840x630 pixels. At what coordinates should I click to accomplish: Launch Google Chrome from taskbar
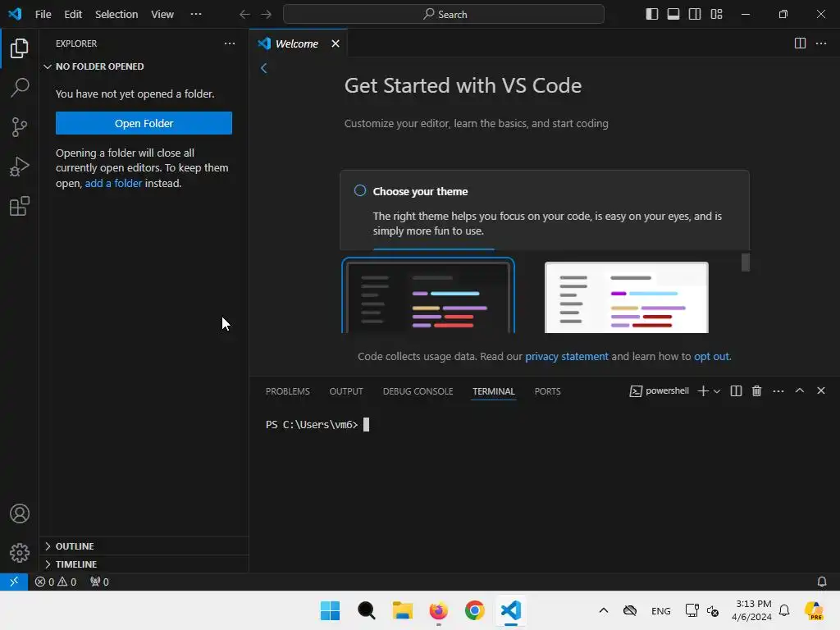click(x=474, y=610)
